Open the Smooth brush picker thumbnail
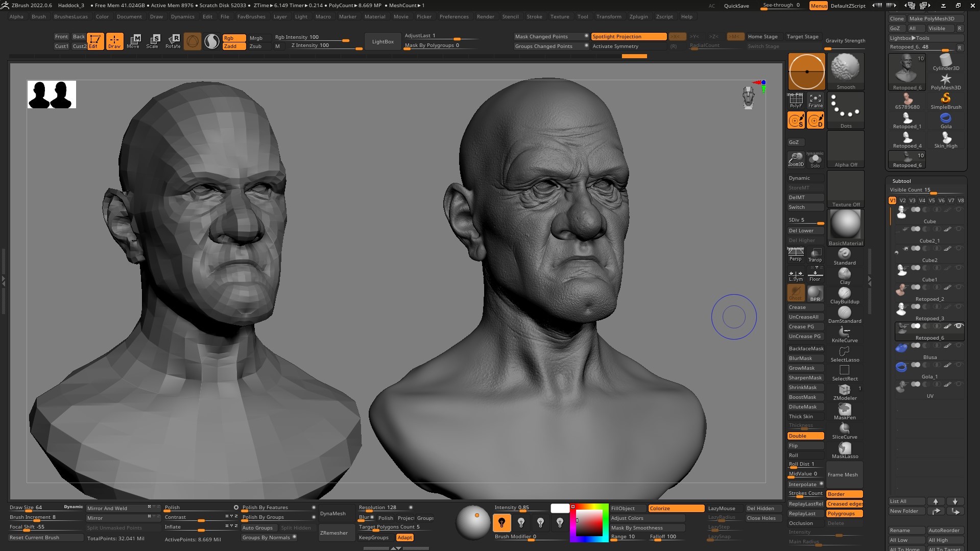 pos(845,71)
